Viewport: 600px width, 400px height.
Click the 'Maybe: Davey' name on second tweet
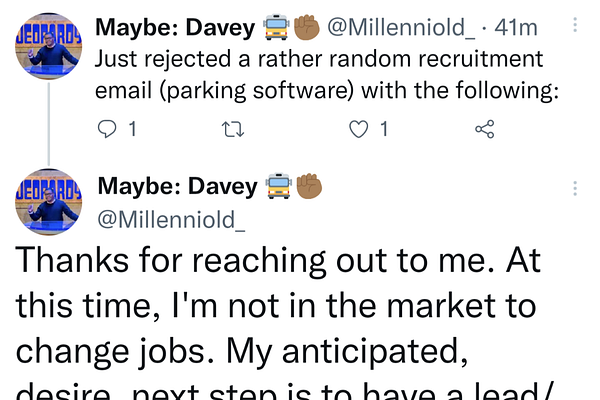[x=178, y=187]
